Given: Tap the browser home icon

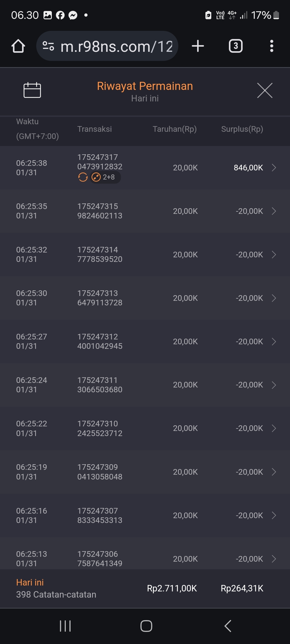Looking at the screenshot, I should click(18, 46).
